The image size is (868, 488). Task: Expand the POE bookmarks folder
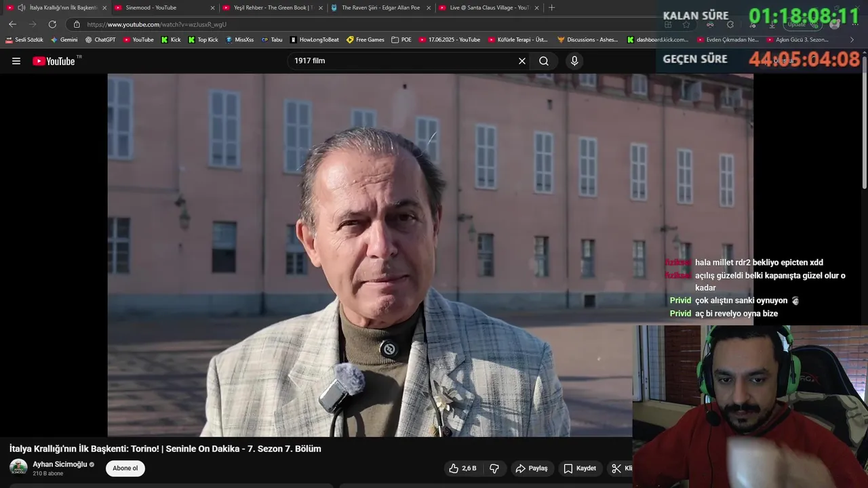click(x=401, y=40)
